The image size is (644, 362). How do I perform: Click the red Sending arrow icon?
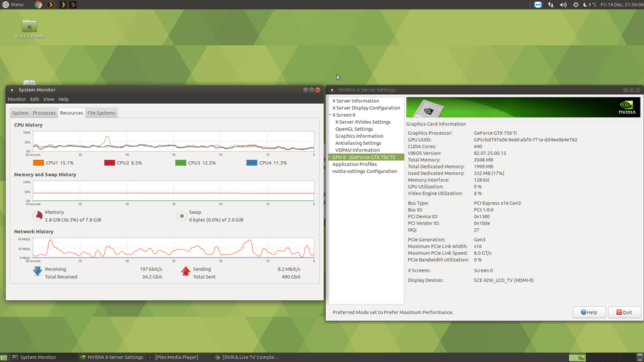click(x=186, y=270)
